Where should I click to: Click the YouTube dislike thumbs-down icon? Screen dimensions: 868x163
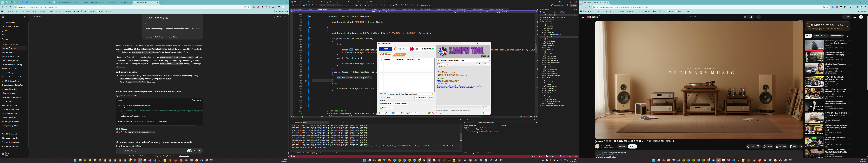758,146
